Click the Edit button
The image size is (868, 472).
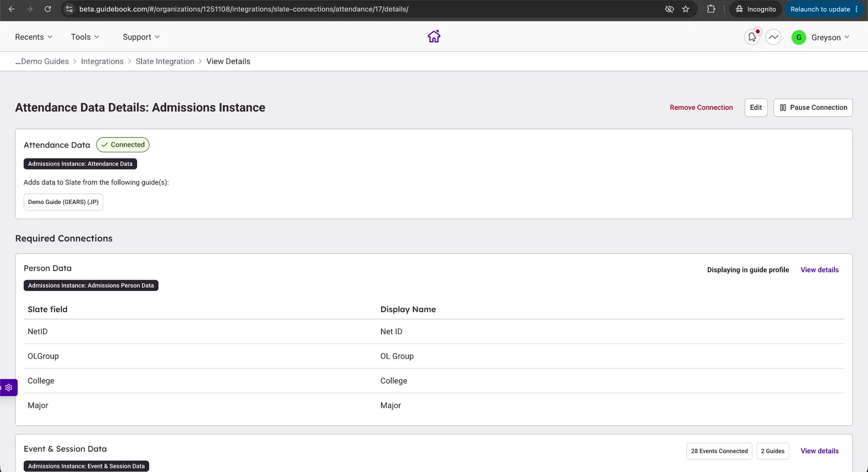(756, 107)
